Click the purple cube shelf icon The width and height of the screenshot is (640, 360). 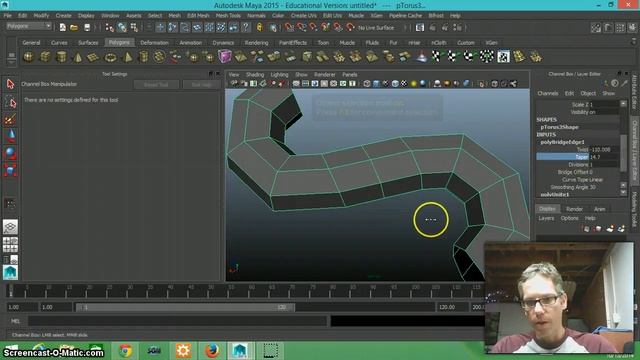click(x=224, y=56)
